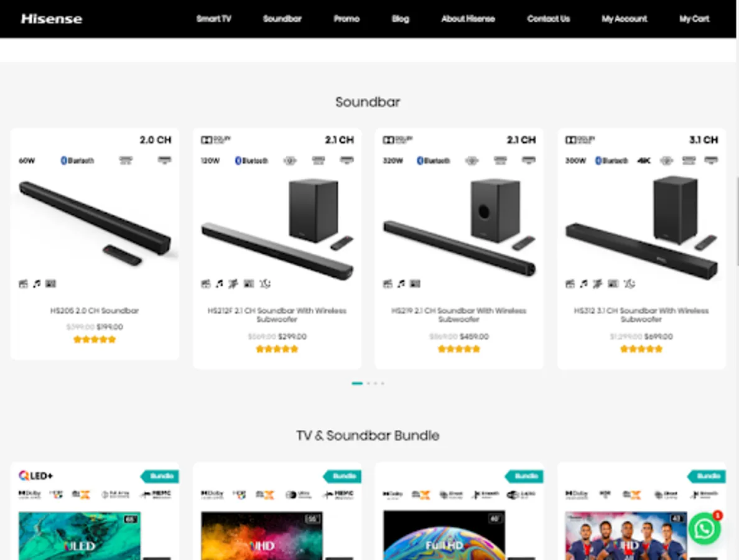Select the second carousel pagination dot
Image resolution: width=739 pixels, height=560 pixels.
coord(368,383)
